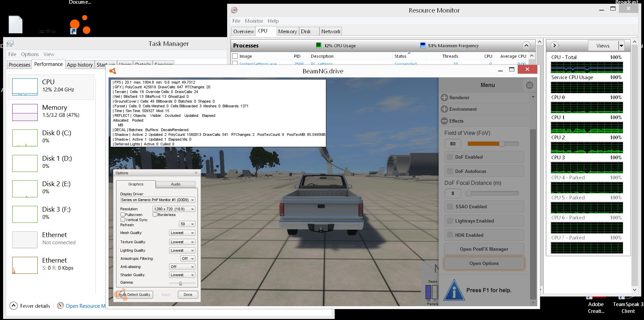The image size is (644, 320).
Task: Open the Anisotropic Filtering dropdown
Action: click(x=188, y=259)
